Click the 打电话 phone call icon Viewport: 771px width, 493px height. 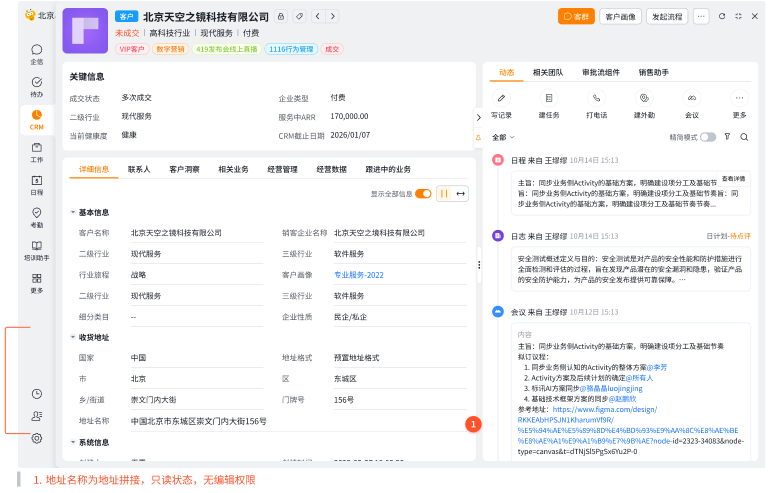point(597,98)
